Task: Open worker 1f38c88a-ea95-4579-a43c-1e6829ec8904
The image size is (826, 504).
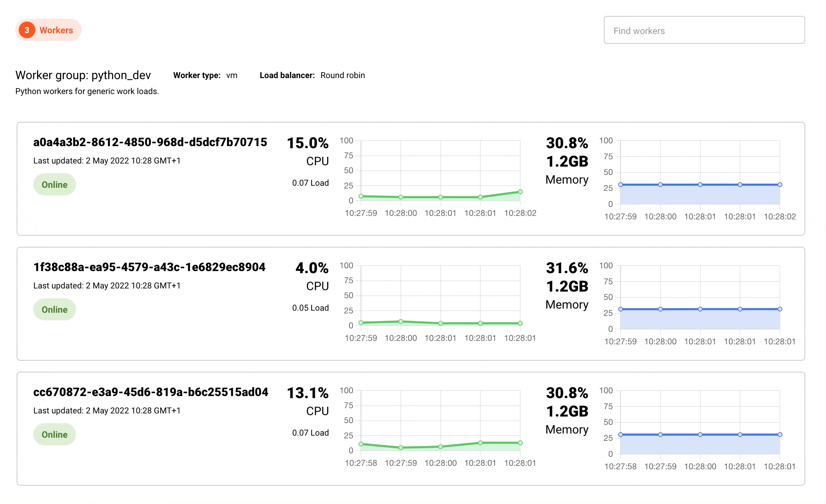Action: 149,267
